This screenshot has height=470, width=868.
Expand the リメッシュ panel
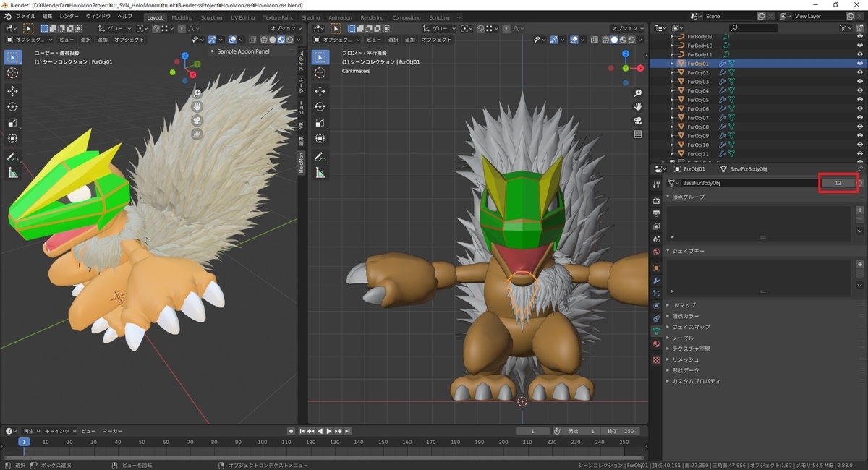765,359
